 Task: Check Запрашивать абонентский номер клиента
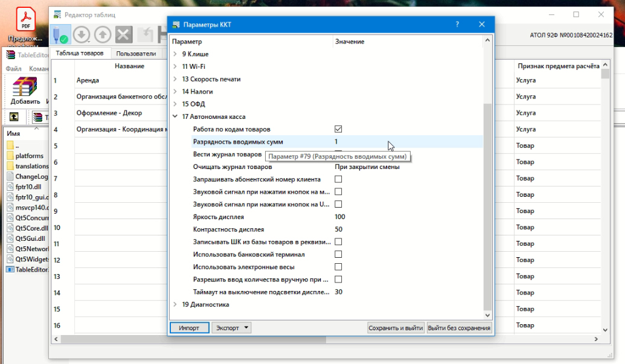coord(338,179)
